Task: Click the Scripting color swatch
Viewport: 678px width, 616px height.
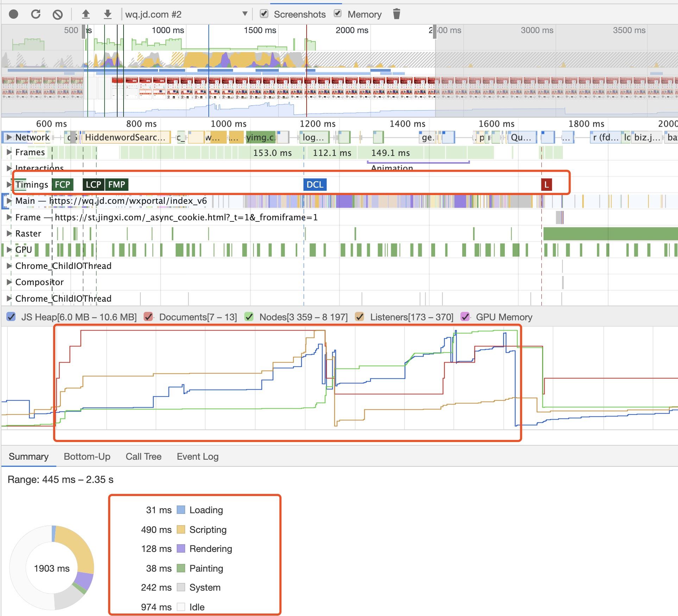Action: (x=181, y=529)
